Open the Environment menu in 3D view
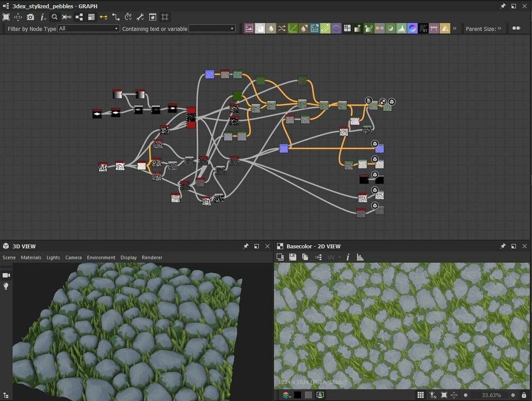532x401 pixels. 101,258
